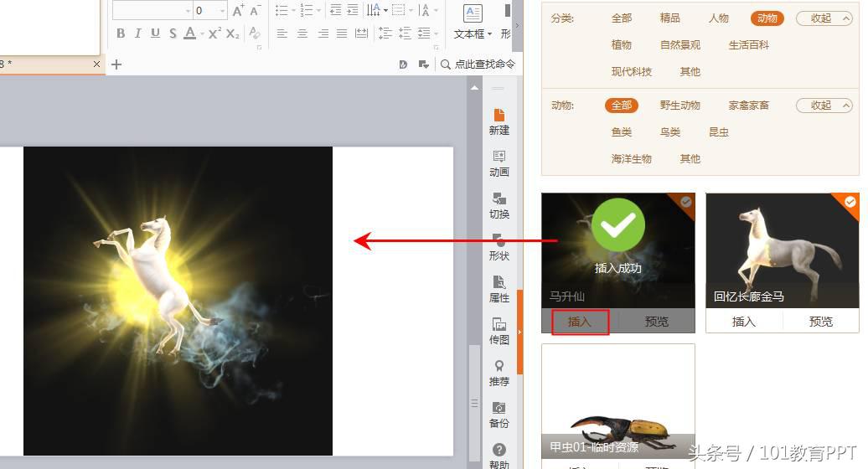
Task: Open 帮助 help from the side toolbar
Action: tap(499, 456)
